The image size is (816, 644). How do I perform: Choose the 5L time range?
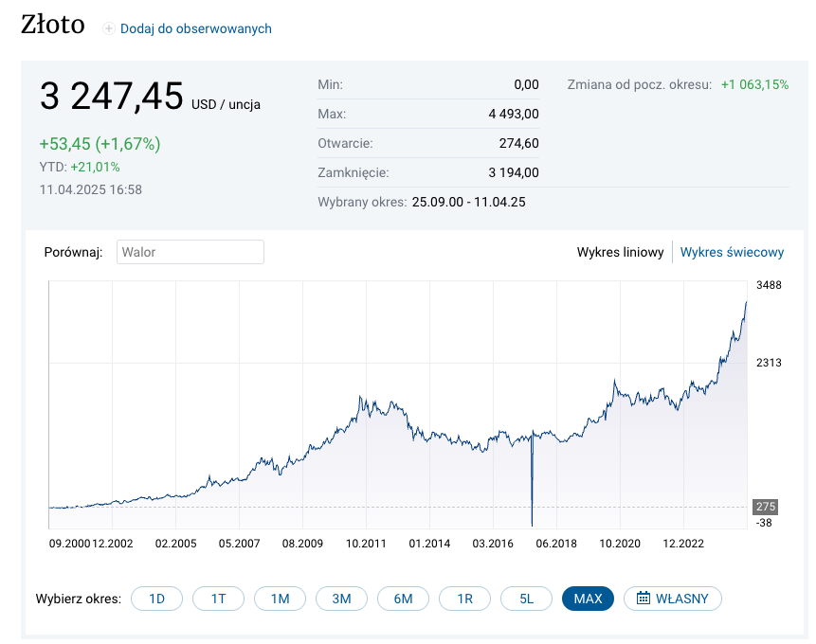point(526,599)
